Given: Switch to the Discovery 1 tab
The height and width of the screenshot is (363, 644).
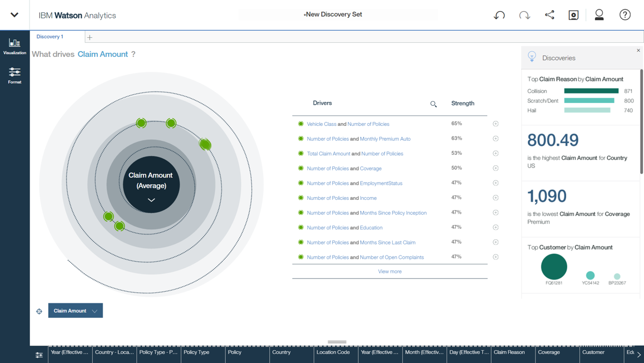Looking at the screenshot, I should coord(51,36).
